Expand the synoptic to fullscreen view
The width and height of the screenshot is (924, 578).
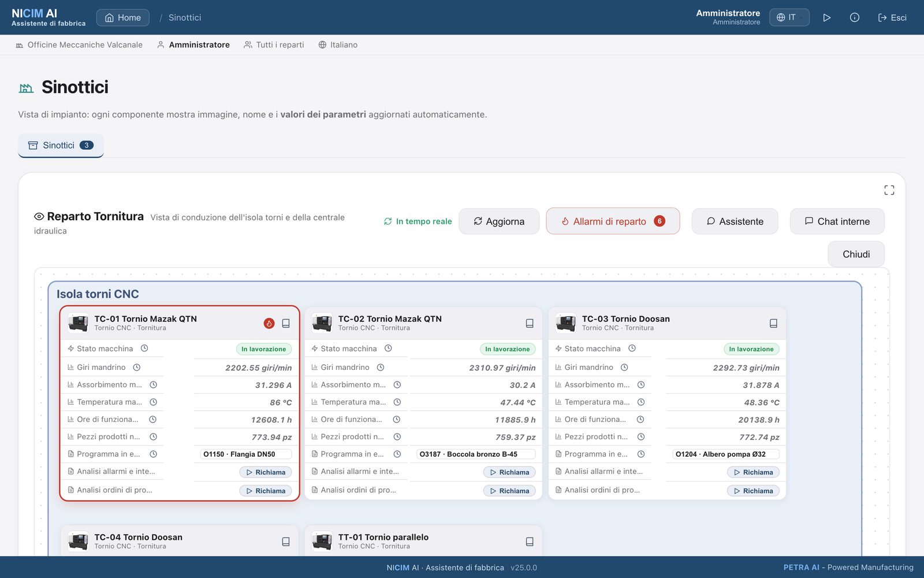tap(889, 190)
